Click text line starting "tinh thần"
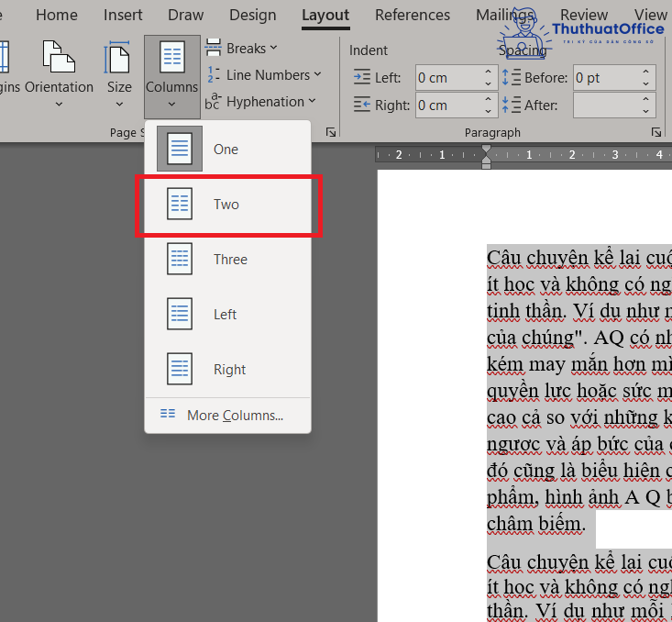This screenshot has height=622, width=672. pos(579,311)
